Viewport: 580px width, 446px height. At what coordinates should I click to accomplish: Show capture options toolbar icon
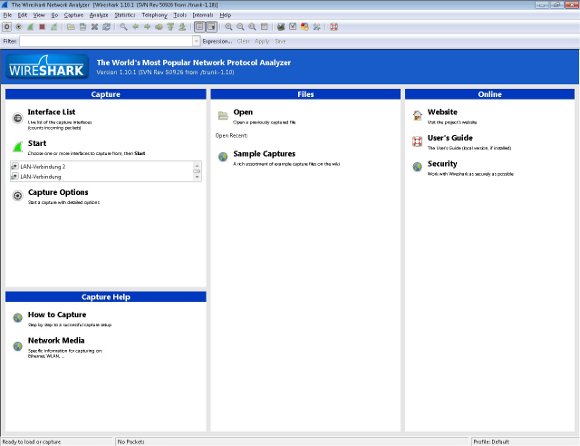click(18, 27)
